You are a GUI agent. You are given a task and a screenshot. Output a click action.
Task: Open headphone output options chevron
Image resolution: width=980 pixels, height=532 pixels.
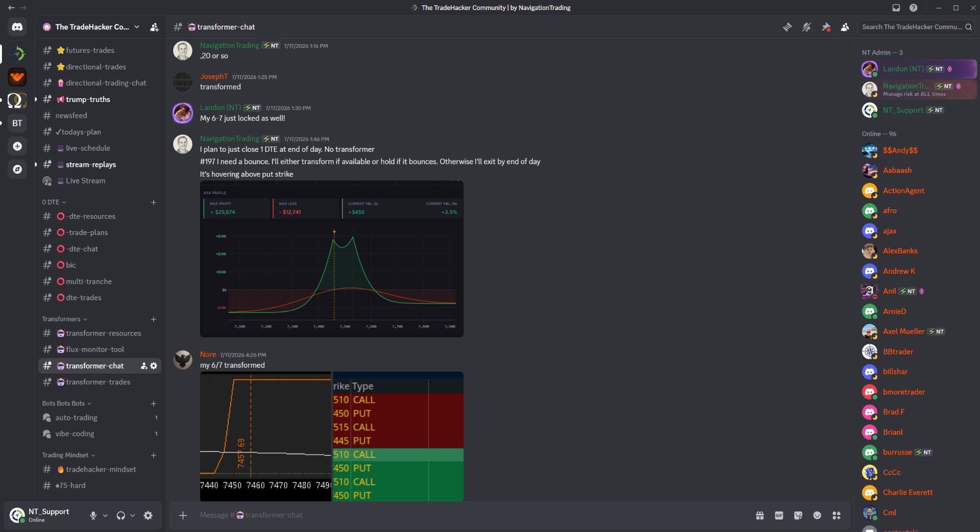pos(133,515)
